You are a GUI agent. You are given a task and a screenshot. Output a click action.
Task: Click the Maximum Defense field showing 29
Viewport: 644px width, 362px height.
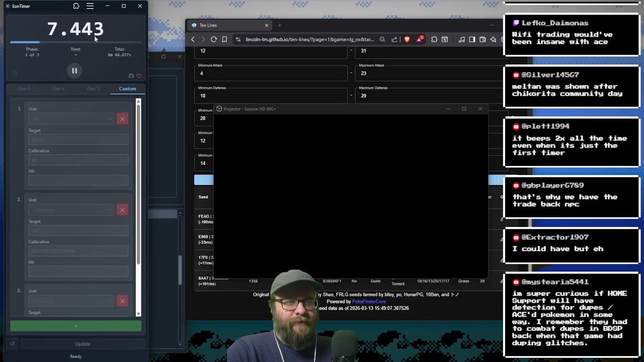click(430, 96)
